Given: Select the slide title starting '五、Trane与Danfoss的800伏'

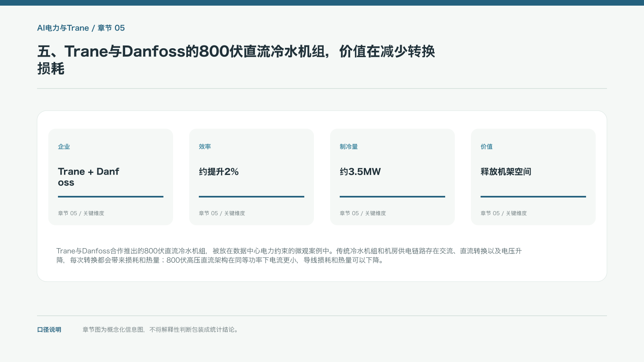Looking at the screenshot, I should click(236, 60).
